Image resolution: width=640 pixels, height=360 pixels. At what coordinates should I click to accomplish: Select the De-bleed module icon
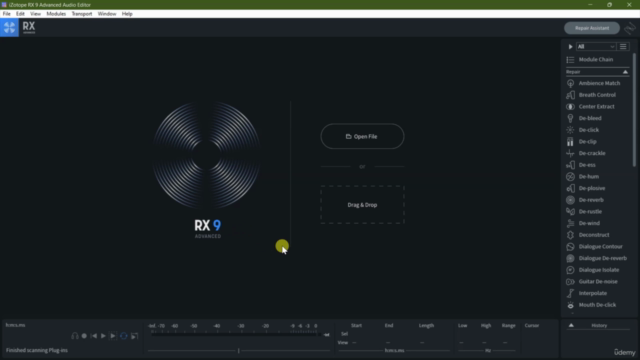tap(570, 118)
